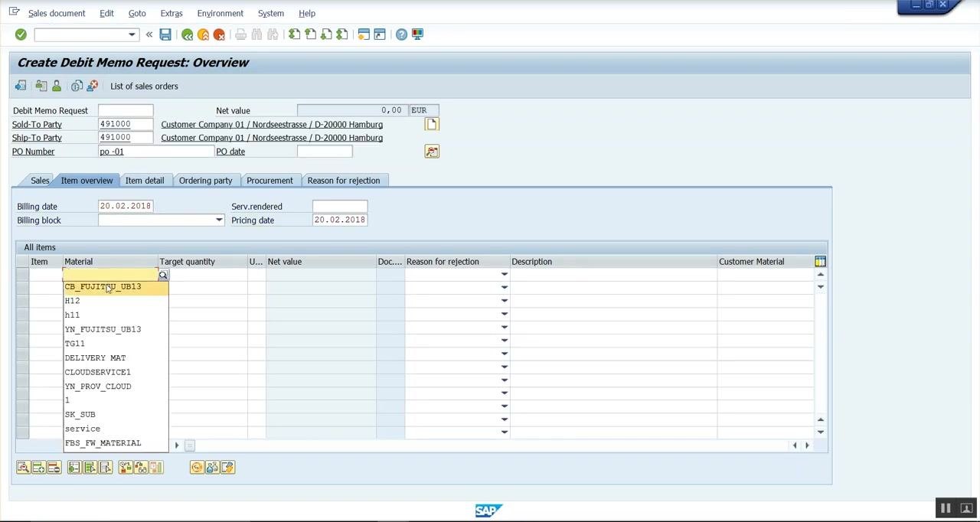Click the Billing date field
This screenshot has height=522, width=980.
126,206
